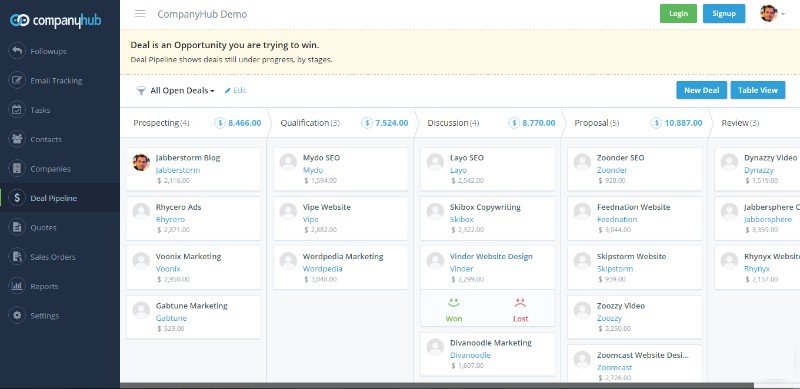Click Dynazzy Video avatar placeholder

pos(729,162)
